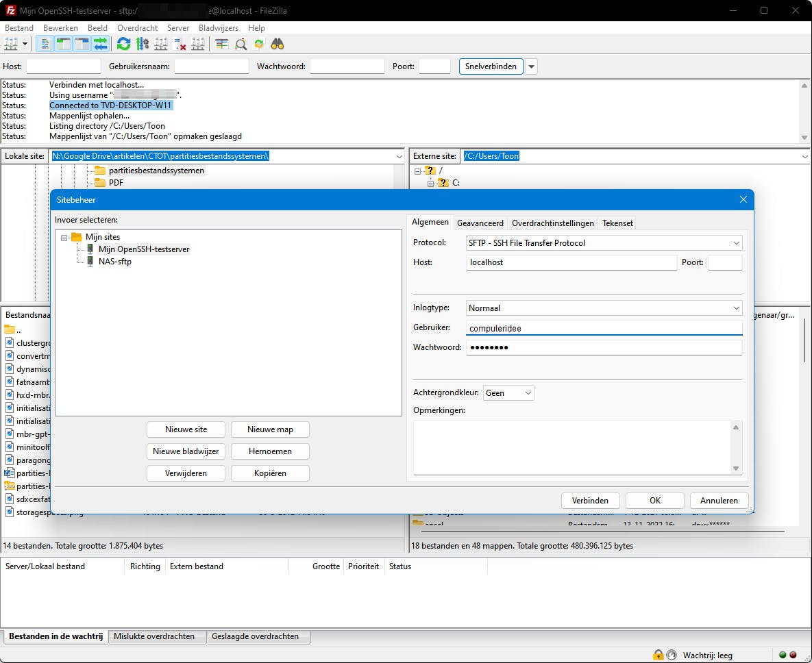Open the Bladwijzers menu
This screenshot has width=812, height=663.
click(218, 28)
